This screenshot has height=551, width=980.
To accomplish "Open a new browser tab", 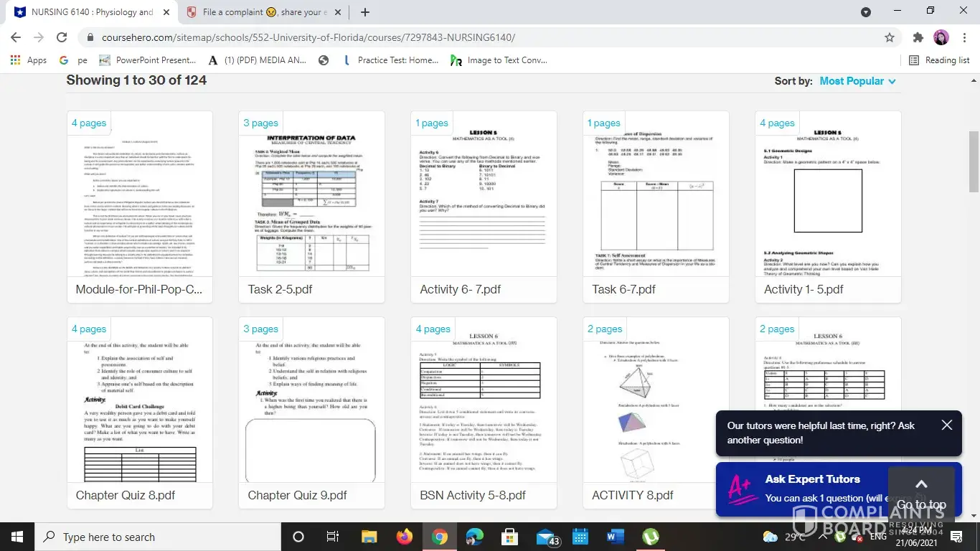I will 365,12.
